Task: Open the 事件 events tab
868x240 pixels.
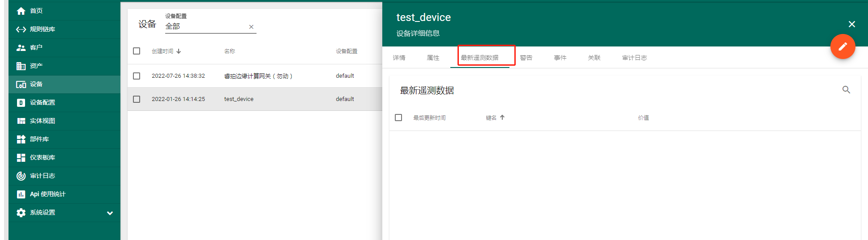Action: pos(560,58)
